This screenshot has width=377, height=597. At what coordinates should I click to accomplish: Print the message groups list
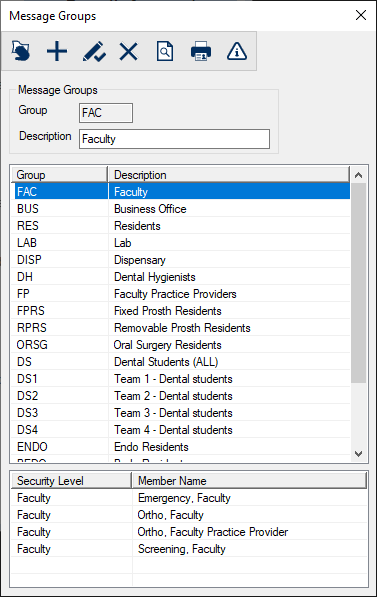(201, 51)
